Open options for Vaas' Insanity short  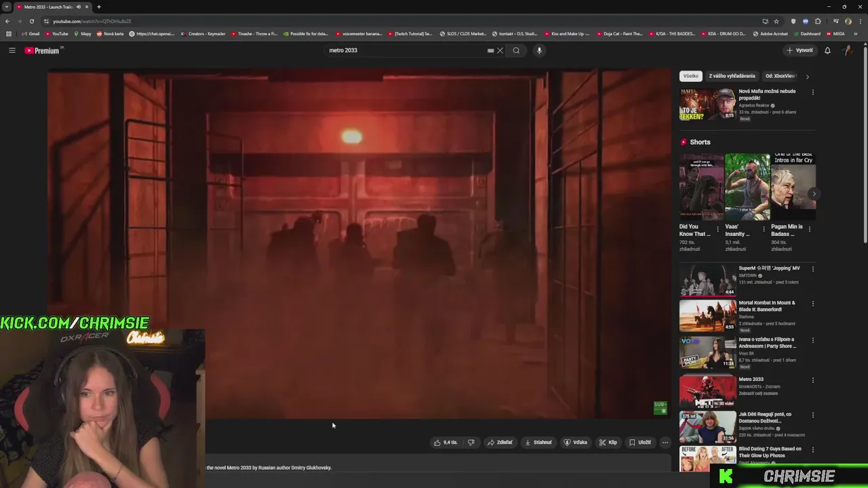coord(764,229)
